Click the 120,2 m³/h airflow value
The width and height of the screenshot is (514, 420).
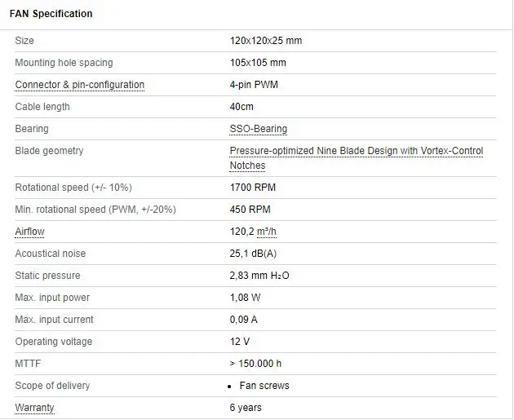point(253,232)
